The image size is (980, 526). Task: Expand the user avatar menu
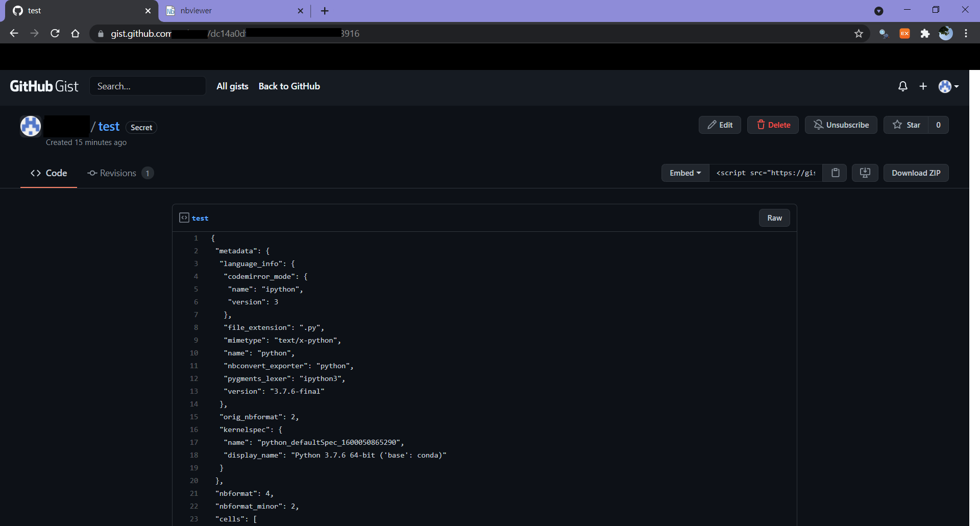(x=948, y=86)
